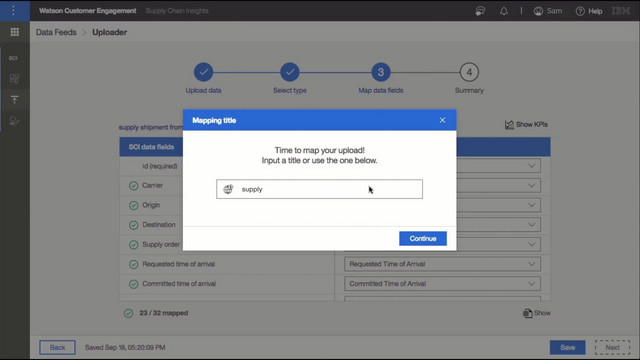Click SCI data fields column header
The width and height of the screenshot is (640, 360).
click(x=151, y=147)
